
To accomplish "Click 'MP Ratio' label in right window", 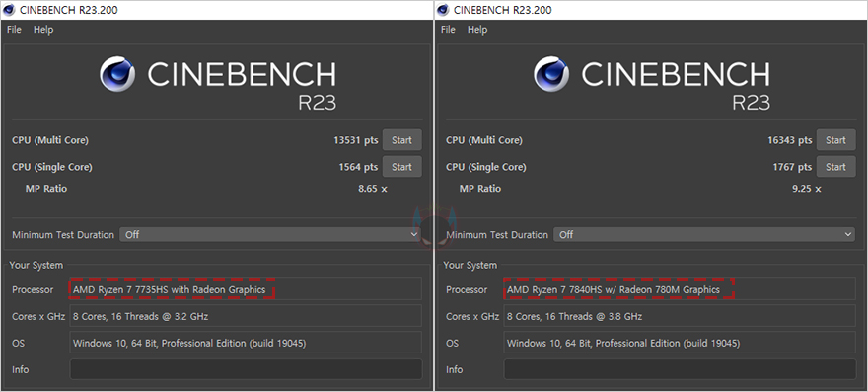I will point(480,189).
